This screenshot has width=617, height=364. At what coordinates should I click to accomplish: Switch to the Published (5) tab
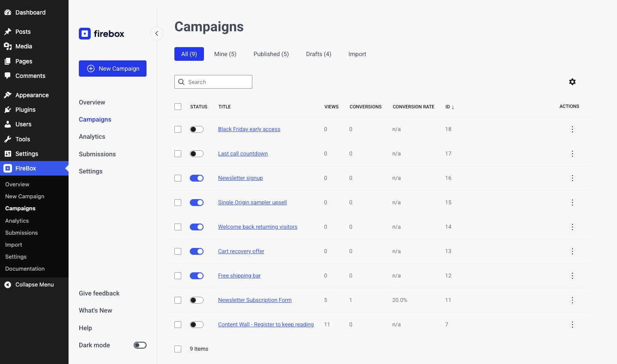tap(271, 54)
